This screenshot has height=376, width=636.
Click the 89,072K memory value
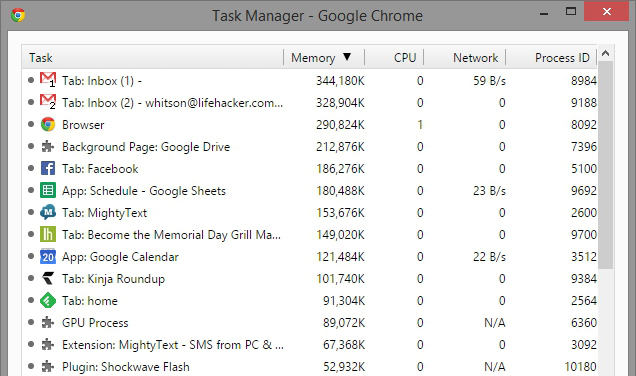pos(344,322)
